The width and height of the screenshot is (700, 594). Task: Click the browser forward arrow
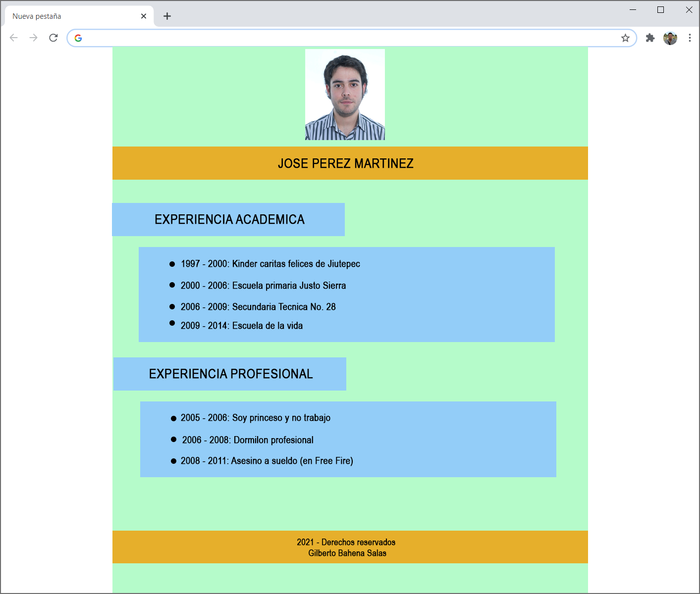pyautogui.click(x=33, y=38)
